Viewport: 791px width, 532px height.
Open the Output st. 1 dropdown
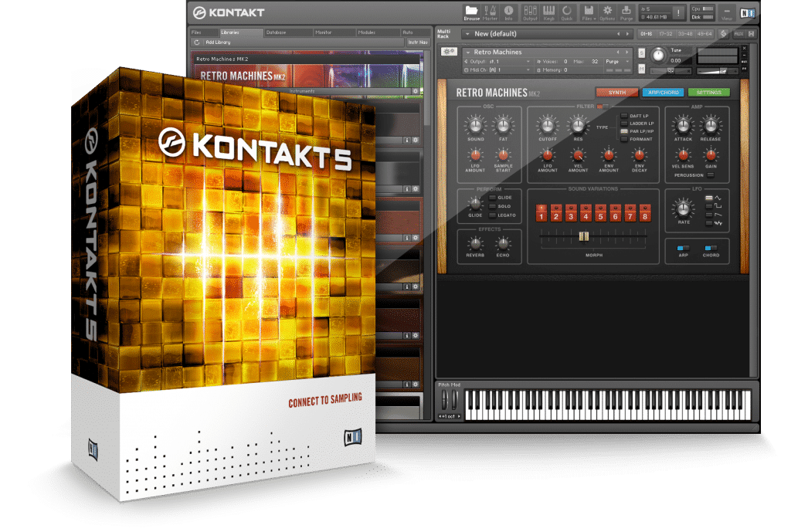(497, 62)
